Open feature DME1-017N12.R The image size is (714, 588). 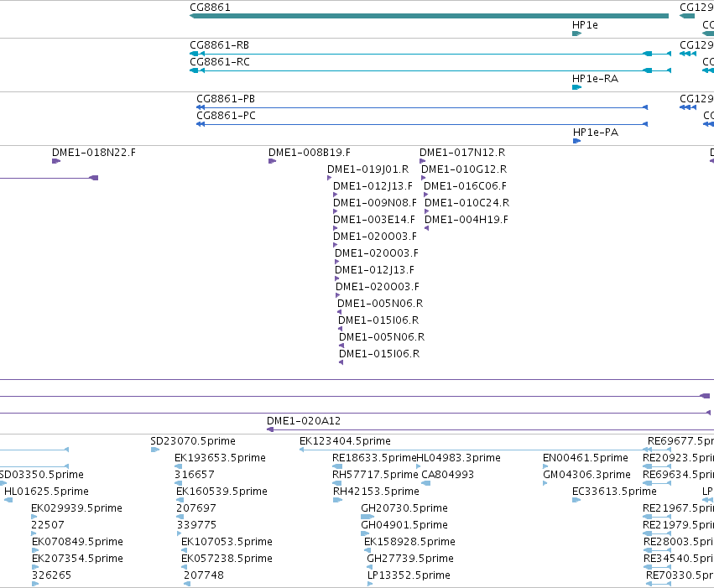coord(462,153)
